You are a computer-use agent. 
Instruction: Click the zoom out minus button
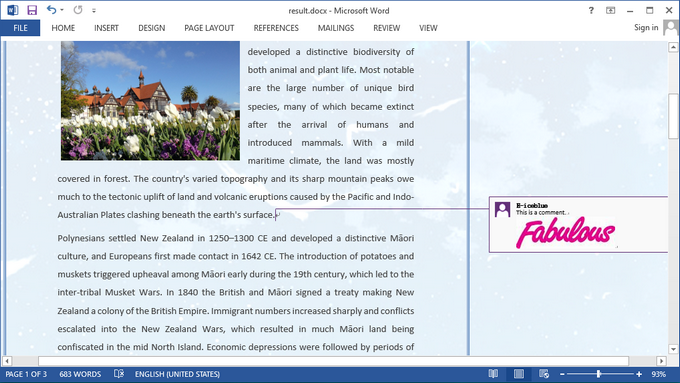(562, 374)
